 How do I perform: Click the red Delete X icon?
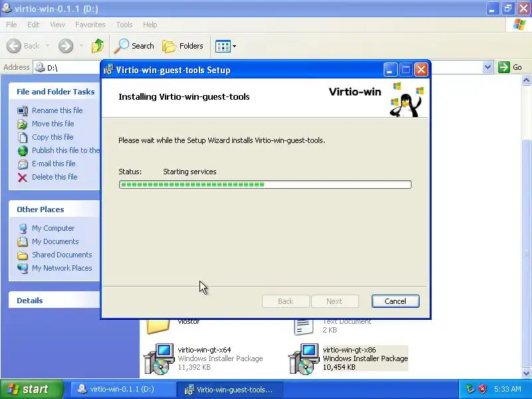click(23, 177)
